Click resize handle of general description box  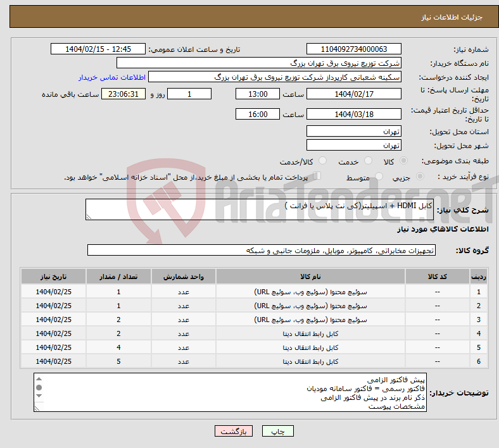89,217
